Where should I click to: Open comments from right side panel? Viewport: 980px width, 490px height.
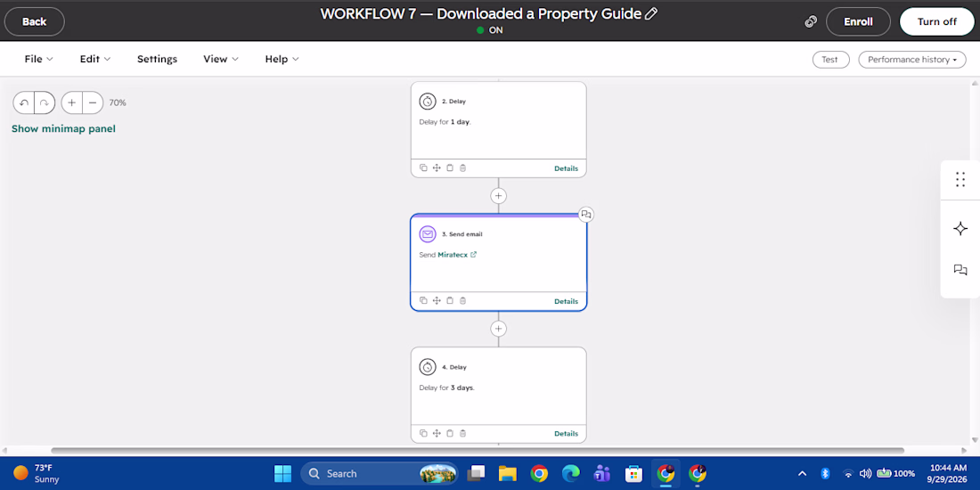click(x=960, y=270)
